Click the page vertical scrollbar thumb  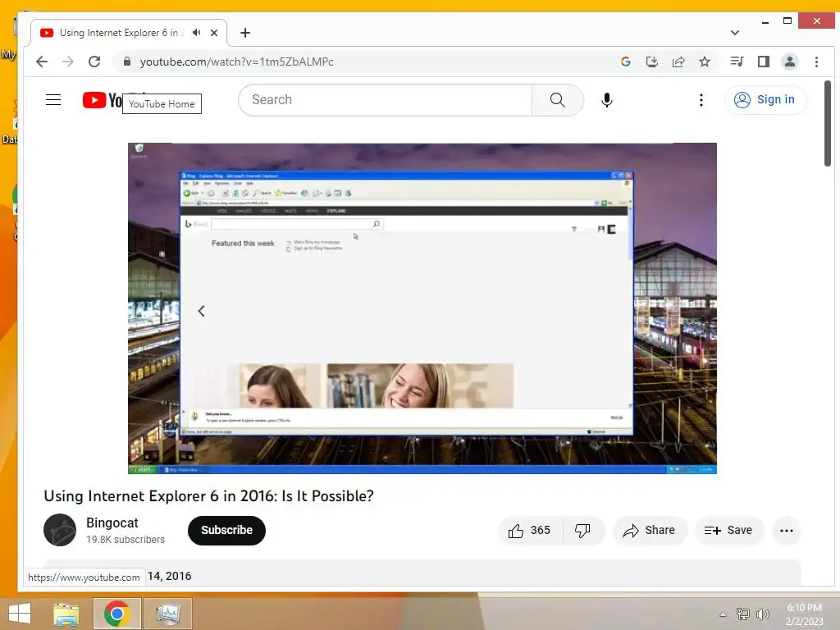click(x=827, y=123)
